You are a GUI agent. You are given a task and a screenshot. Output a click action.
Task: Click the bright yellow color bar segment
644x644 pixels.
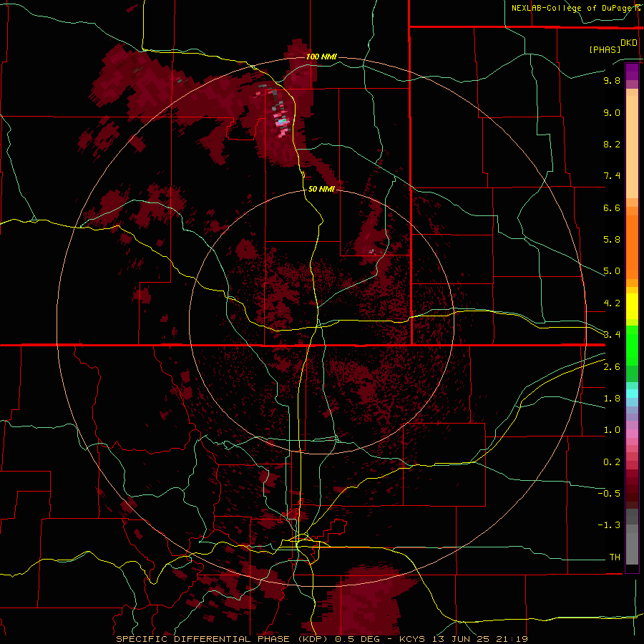pyautogui.click(x=632, y=306)
